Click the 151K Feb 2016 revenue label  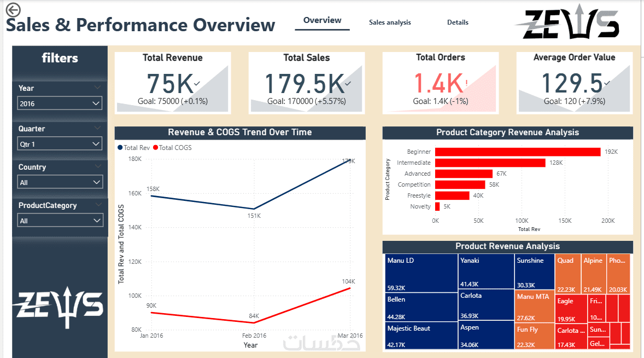[254, 216]
